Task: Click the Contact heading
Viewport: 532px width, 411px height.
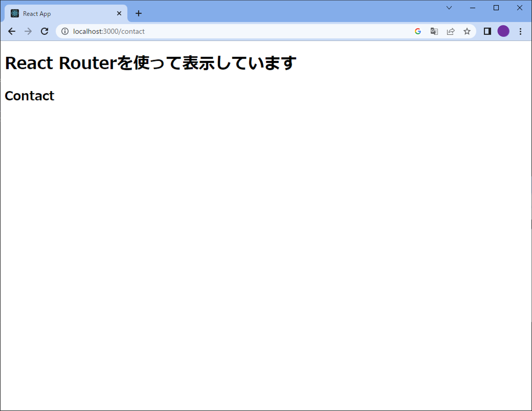Action: coord(30,96)
